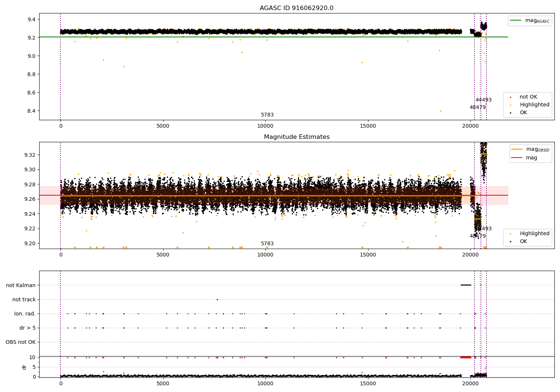560x392 pixels.
Task: Select 'OK' legend entry in middle plot
Action: [523, 242]
